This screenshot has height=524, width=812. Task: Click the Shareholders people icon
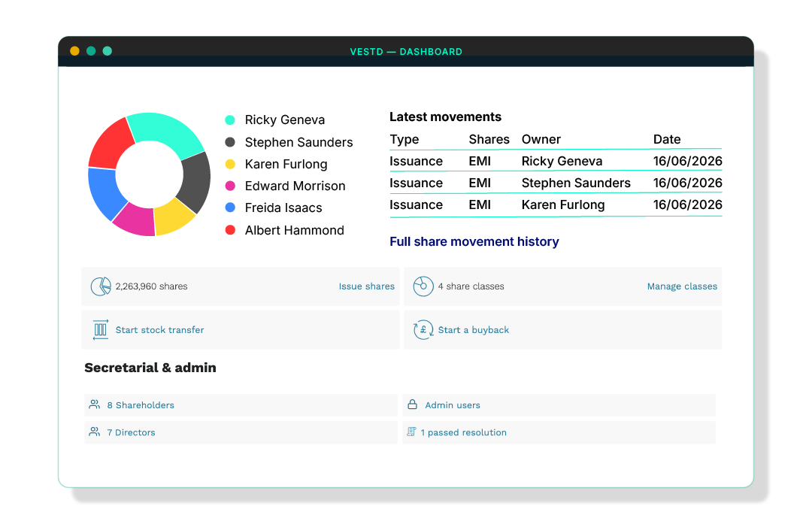(94, 404)
